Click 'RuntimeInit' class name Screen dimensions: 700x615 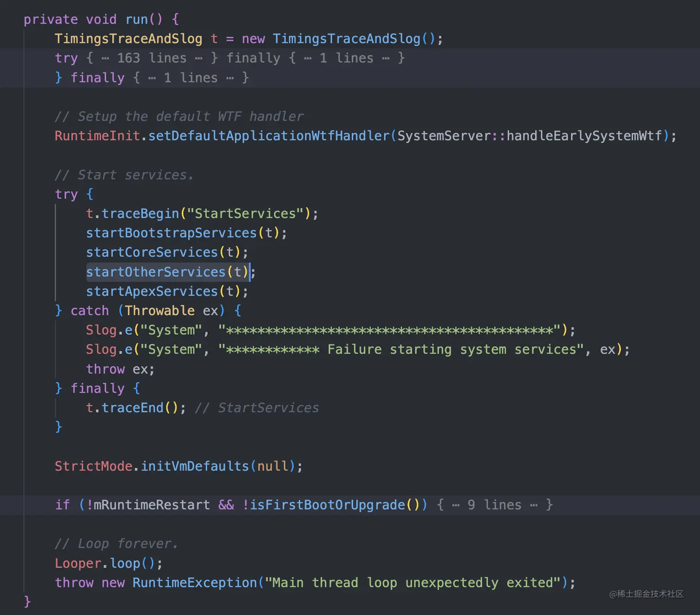[97, 136]
